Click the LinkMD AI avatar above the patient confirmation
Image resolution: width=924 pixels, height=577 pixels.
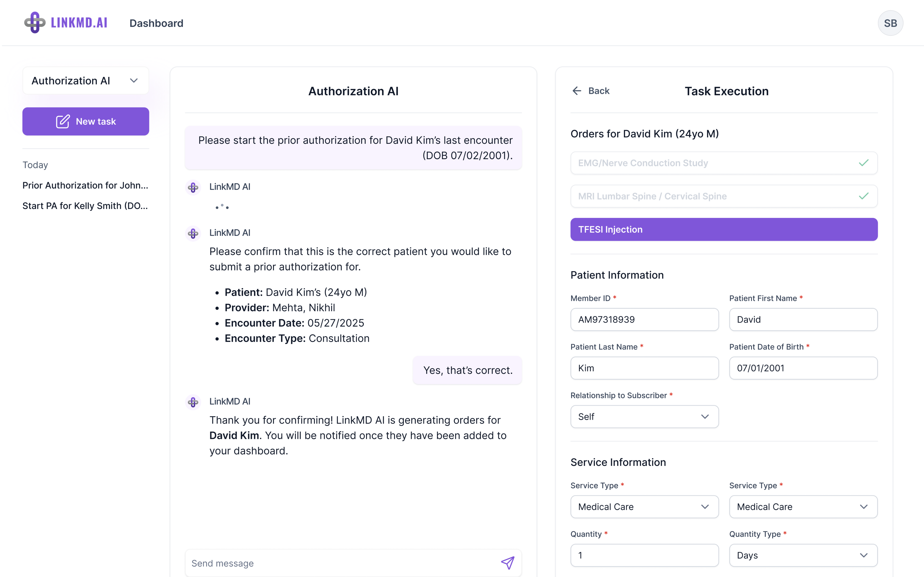193,233
